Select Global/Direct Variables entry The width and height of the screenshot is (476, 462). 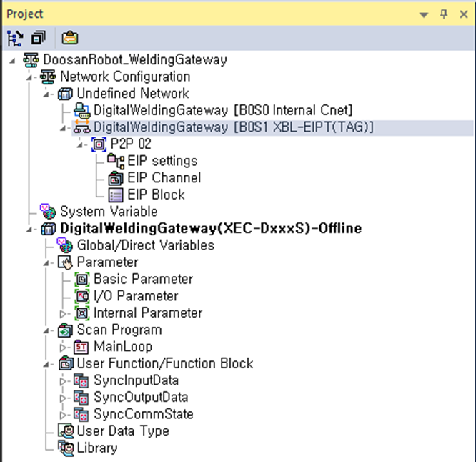tap(145, 245)
